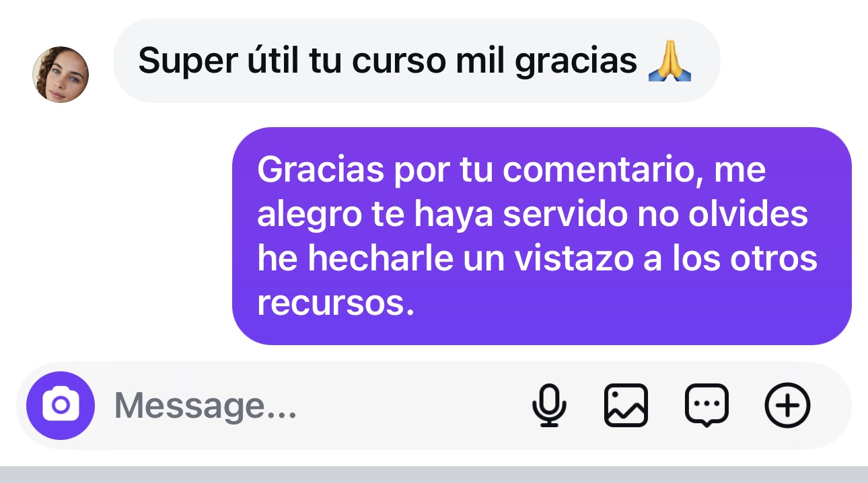Select the 'Super útil tu curso' message bubble

(417, 61)
